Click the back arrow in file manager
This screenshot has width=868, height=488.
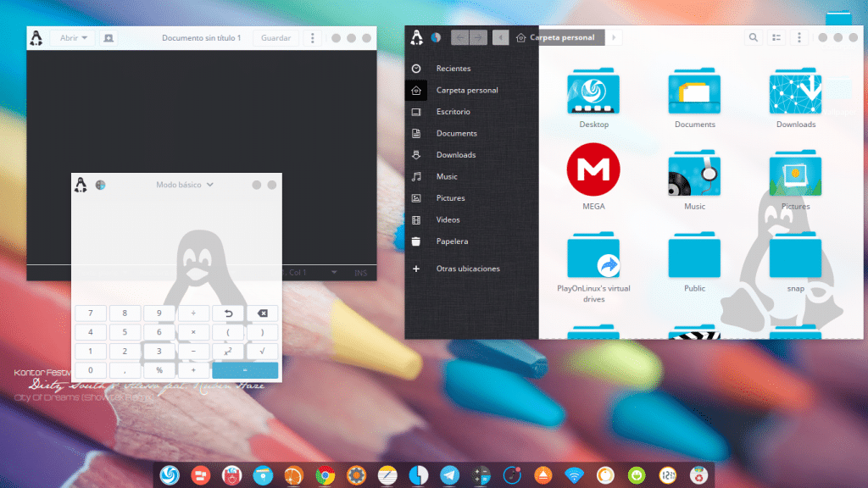coord(459,37)
